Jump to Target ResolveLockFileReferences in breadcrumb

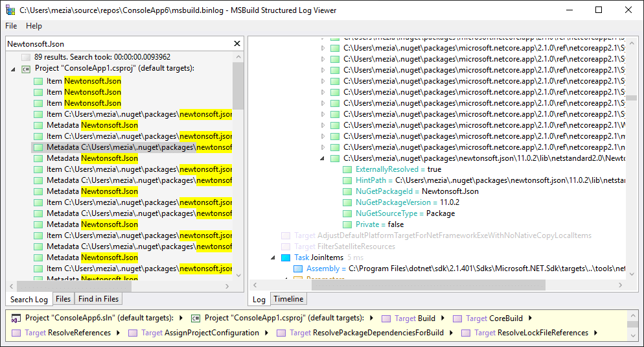coord(531,333)
